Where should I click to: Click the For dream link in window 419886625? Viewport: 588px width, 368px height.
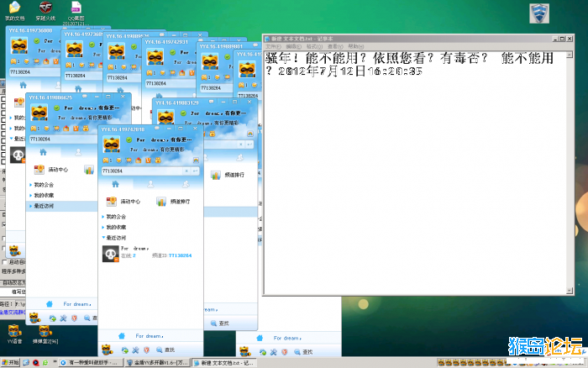pos(77,304)
